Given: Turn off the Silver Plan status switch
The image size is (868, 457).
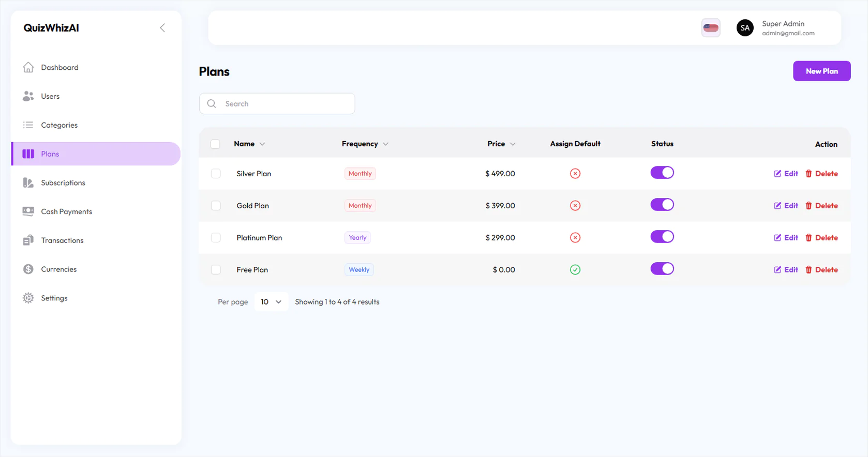Looking at the screenshot, I should point(662,173).
